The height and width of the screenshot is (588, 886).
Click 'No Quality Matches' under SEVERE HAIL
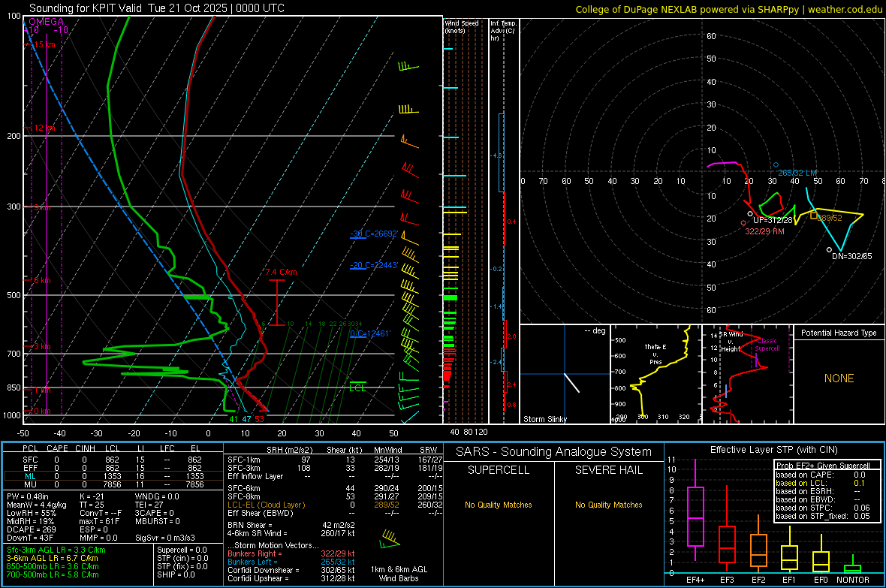point(608,505)
